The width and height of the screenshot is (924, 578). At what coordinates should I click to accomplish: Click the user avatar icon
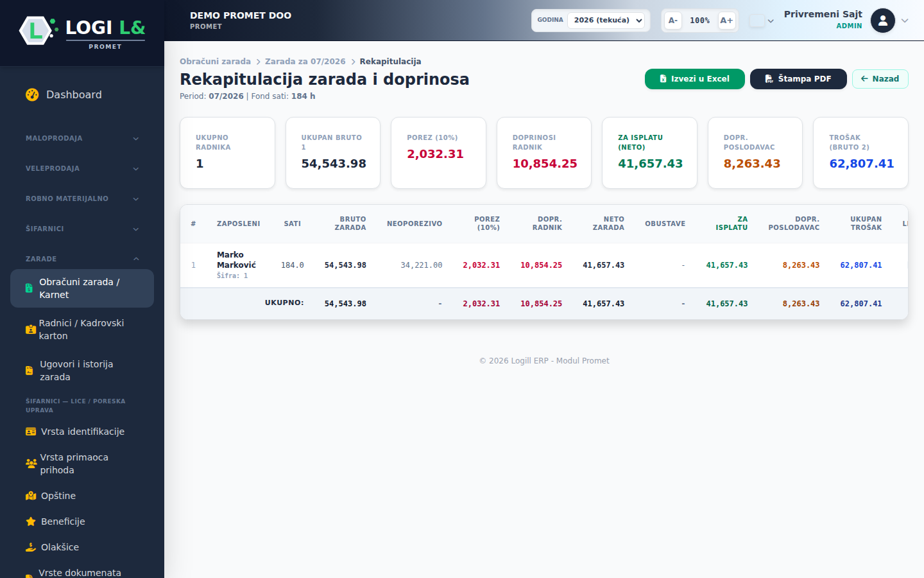click(x=883, y=21)
